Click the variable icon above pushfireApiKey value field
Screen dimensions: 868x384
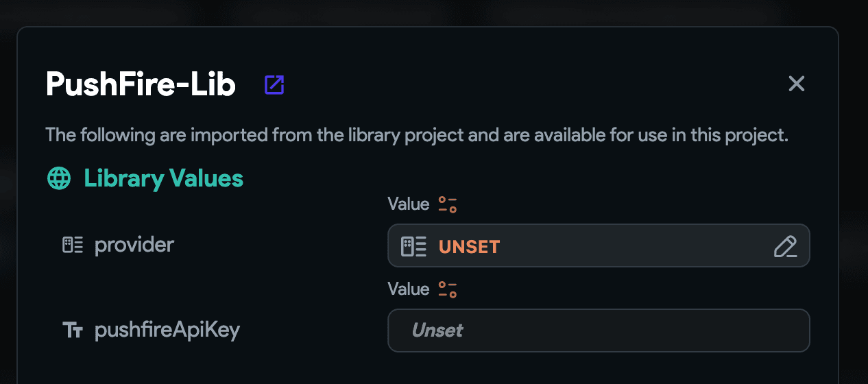(448, 289)
